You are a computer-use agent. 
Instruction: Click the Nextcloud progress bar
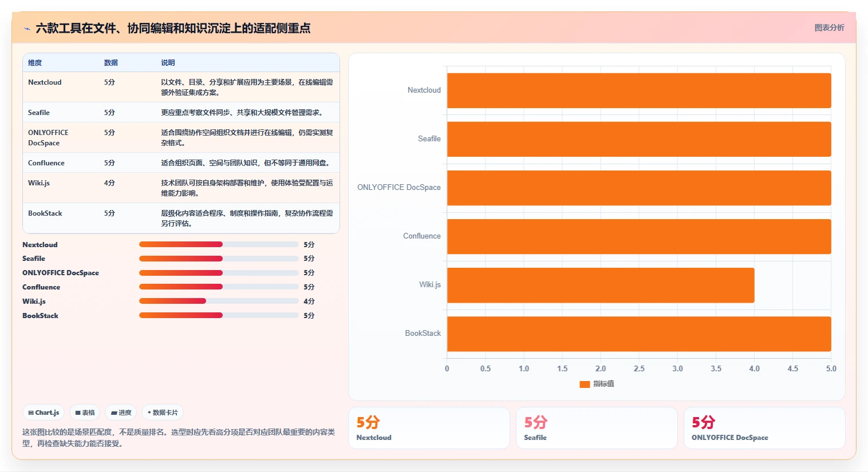[x=219, y=244]
